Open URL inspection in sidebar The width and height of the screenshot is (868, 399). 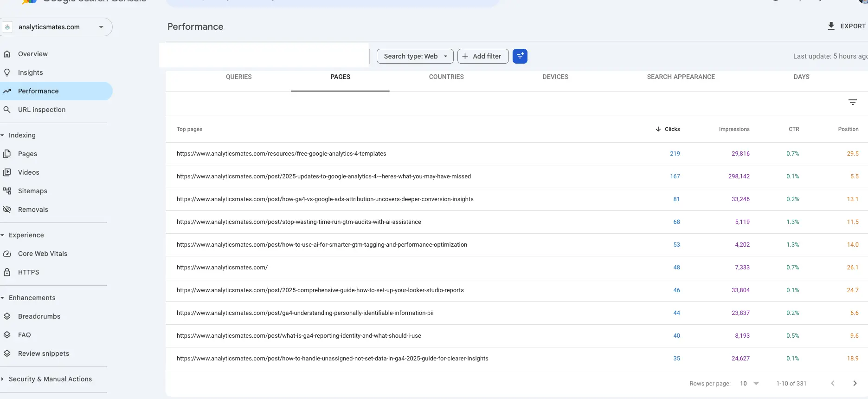tap(42, 110)
